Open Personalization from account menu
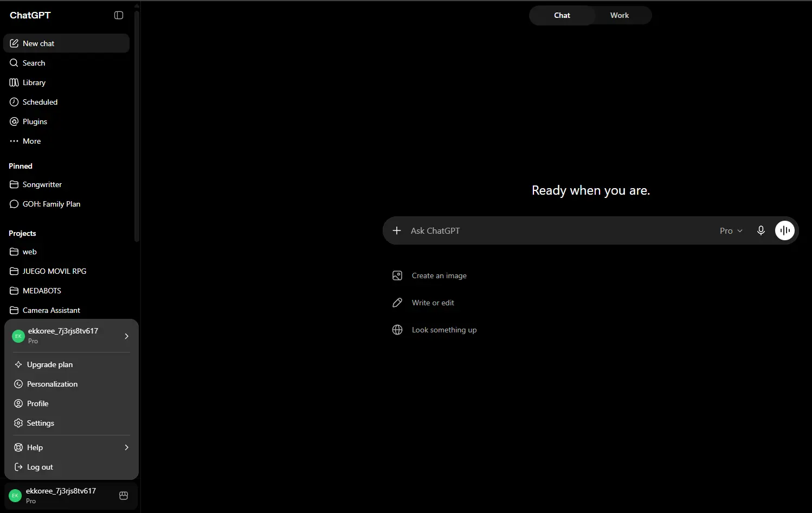 72,384
